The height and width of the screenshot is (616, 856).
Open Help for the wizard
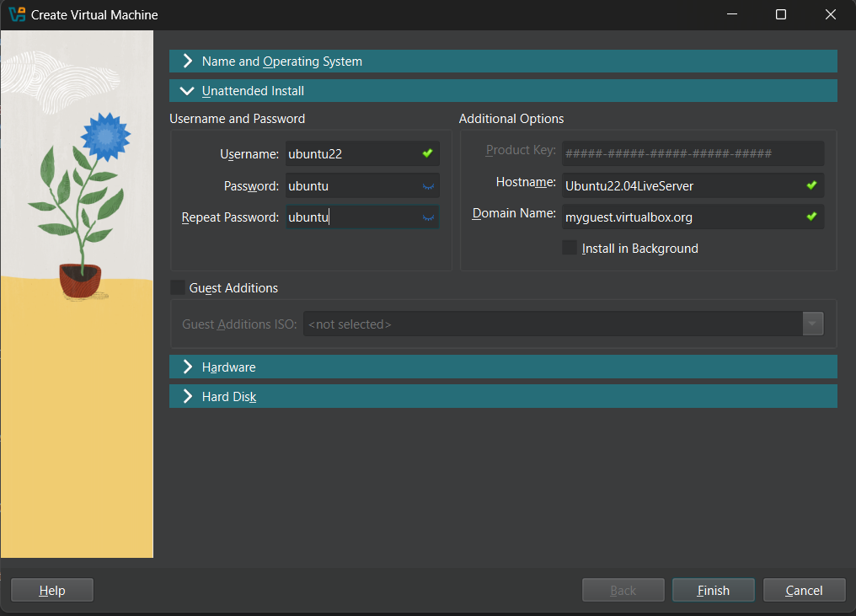[x=52, y=591]
